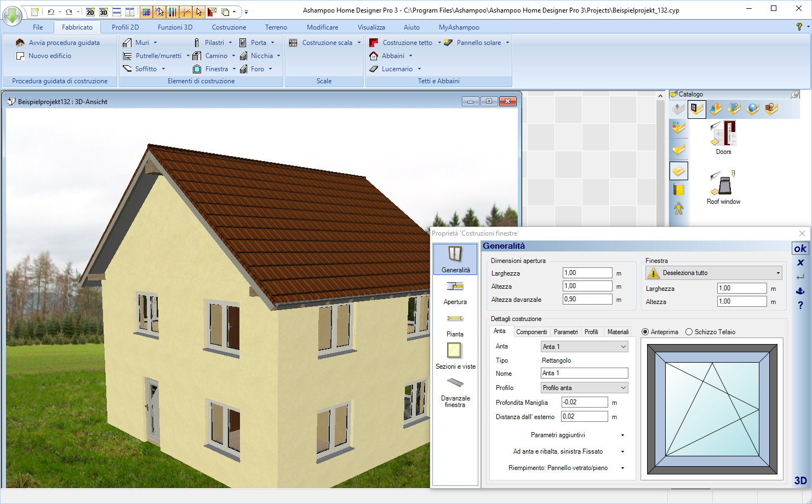The height and width of the screenshot is (504, 812).
Task: Select Roof window catalog item
Action: 723,187
